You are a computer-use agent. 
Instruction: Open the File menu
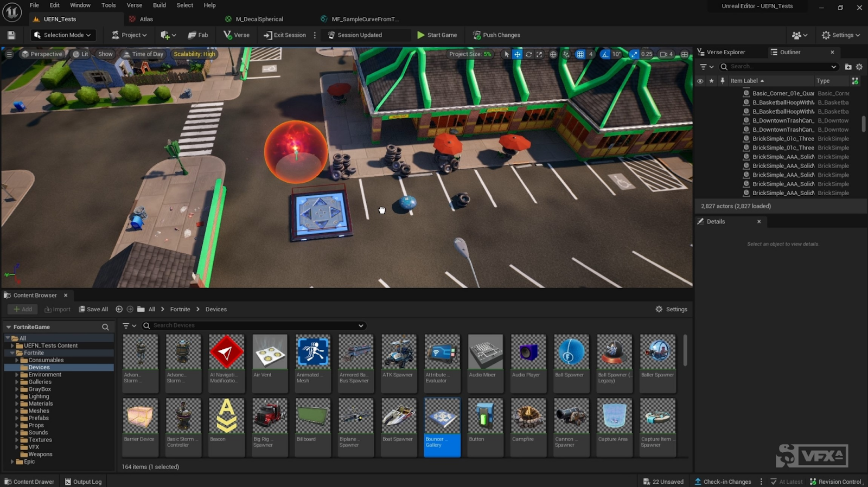click(x=34, y=5)
